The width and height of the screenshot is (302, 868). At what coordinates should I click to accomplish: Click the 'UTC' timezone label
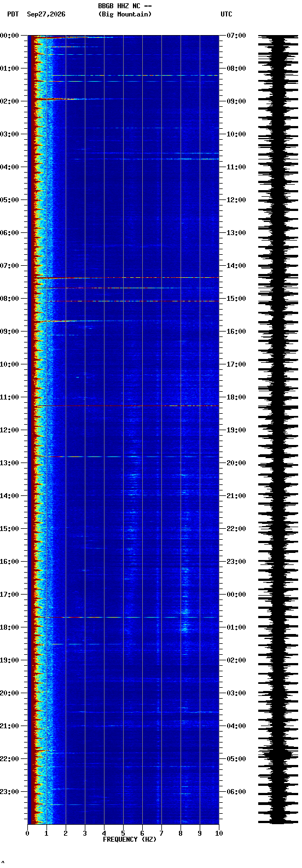(226, 14)
